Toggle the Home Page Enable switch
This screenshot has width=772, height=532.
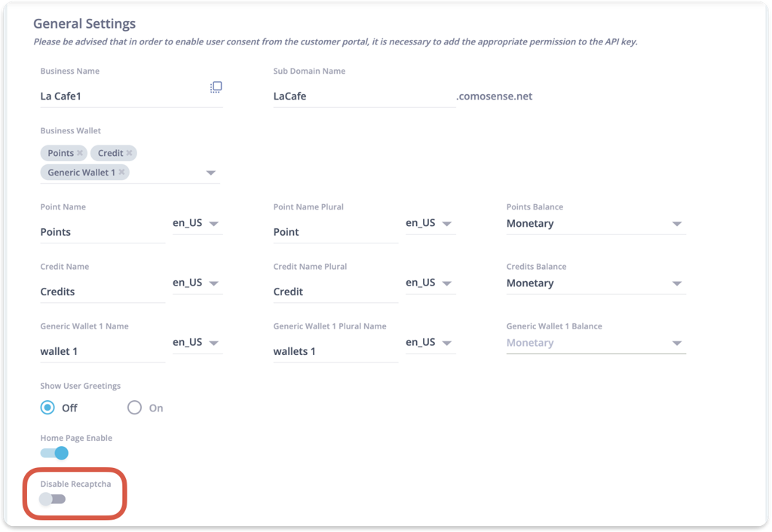[x=54, y=453]
